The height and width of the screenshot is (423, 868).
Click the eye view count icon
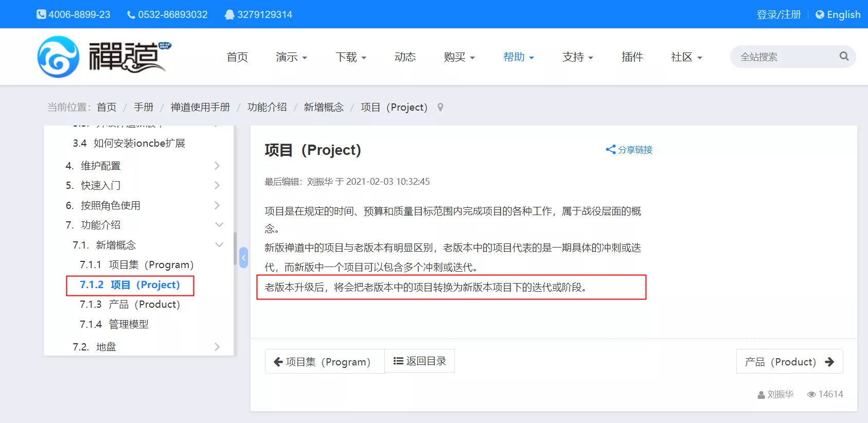click(811, 394)
